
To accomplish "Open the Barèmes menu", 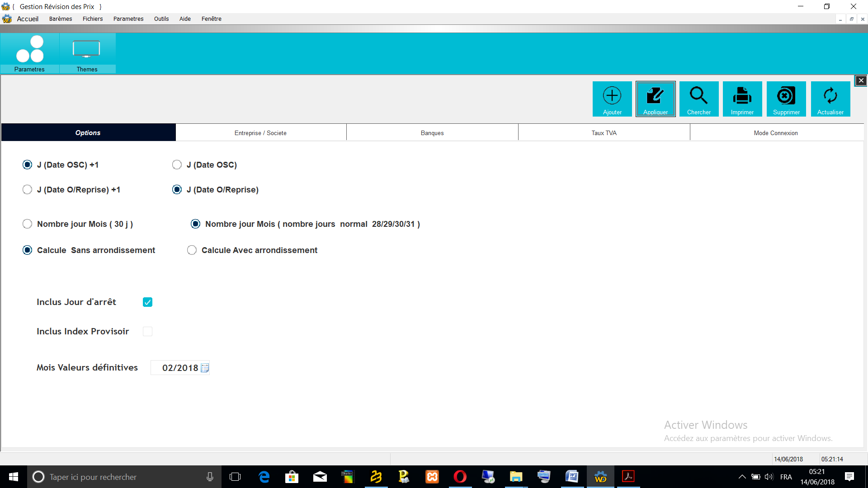I will [x=61, y=19].
